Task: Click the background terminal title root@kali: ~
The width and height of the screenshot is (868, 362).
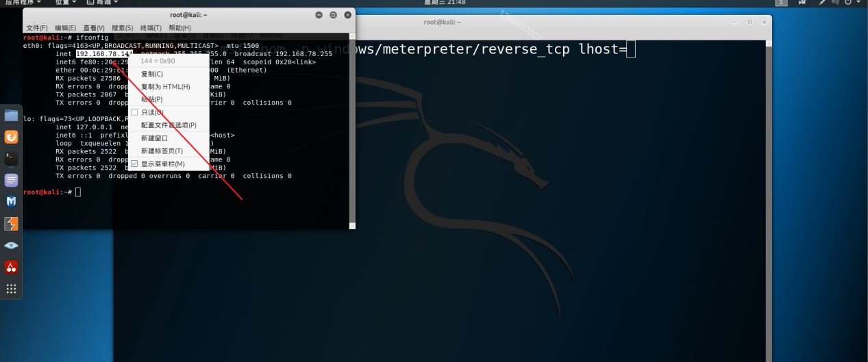Action: coord(442,23)
